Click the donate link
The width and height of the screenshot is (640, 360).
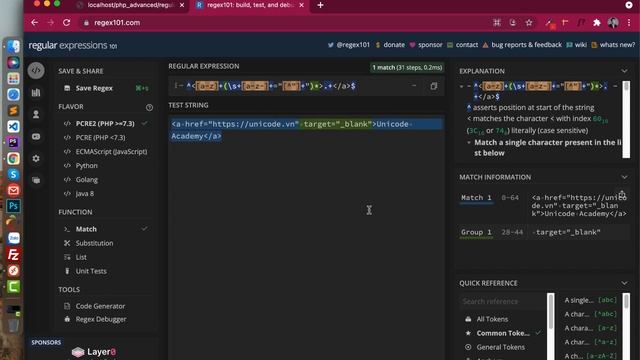[x=390, y=45]
